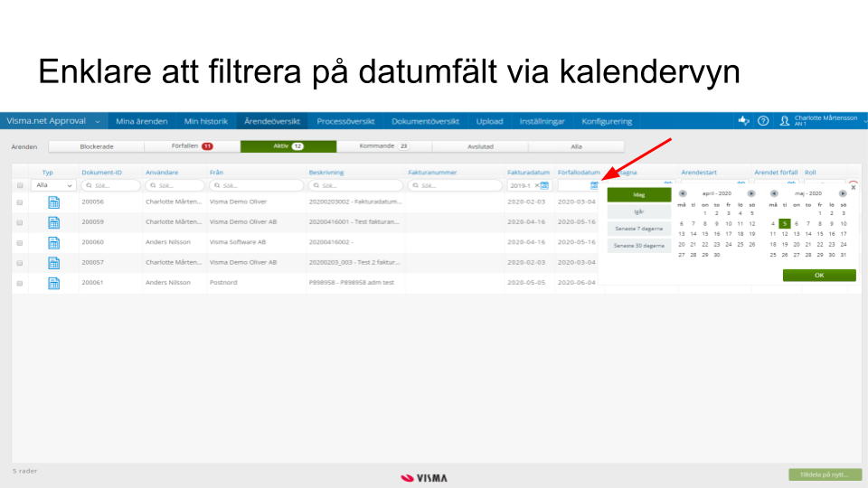Confirm calendar selection with OK
Image resolution: width=868 pixels, height=488 pixels.
click(x=819, y=275)
